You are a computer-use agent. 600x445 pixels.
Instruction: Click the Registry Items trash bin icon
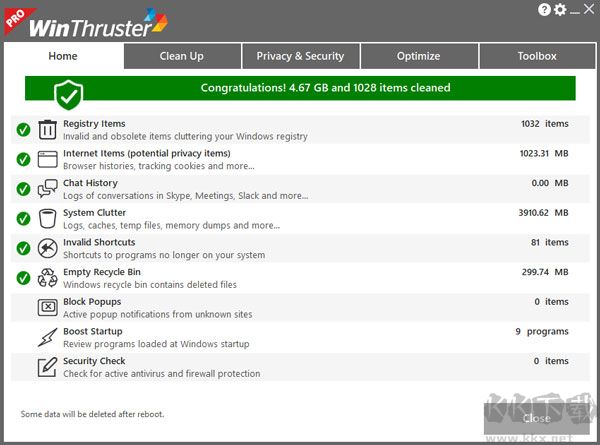(47, 129)
